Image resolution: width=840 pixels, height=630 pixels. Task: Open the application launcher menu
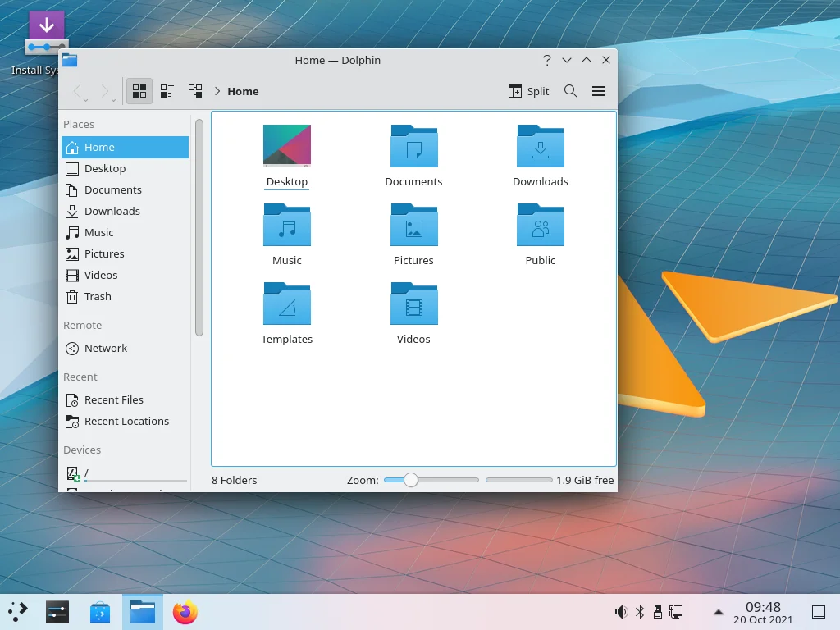click(x=18, y=612)
